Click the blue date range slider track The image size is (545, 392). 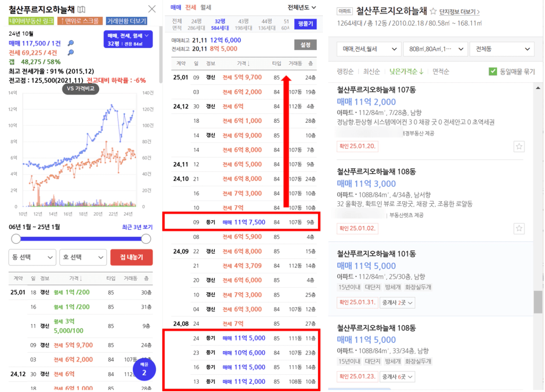pyautogui.click(x=81, y=239)
